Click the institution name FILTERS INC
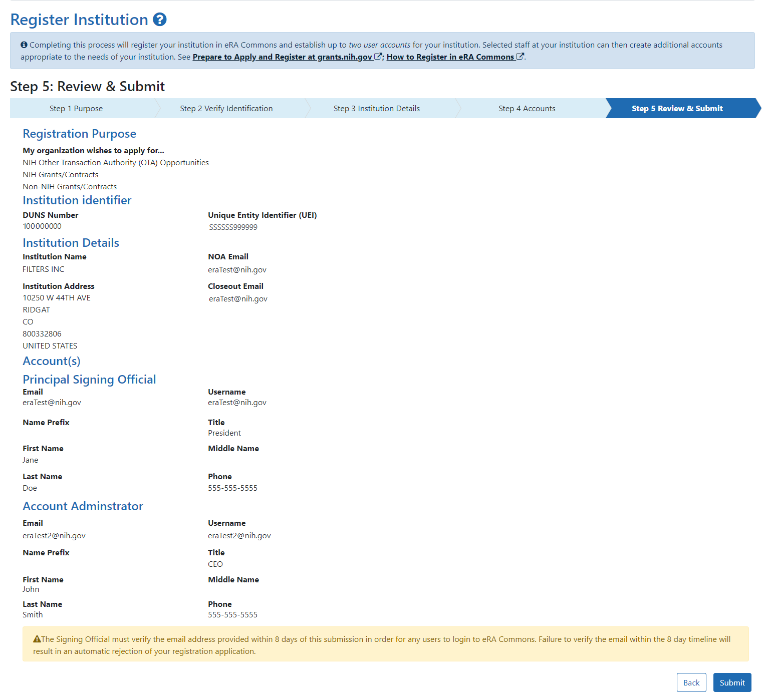Image resolution: width=765 pixels, height=700 pixels. [x=44, y=269]
